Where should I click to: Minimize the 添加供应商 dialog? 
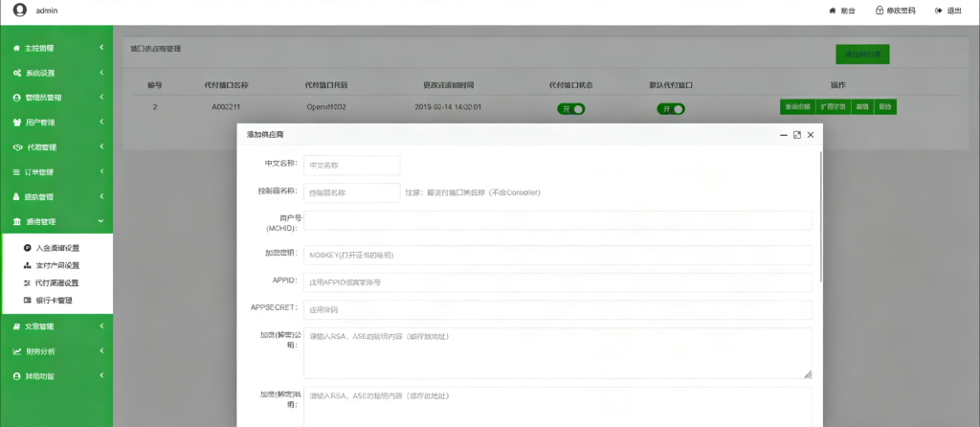[783, 135]
